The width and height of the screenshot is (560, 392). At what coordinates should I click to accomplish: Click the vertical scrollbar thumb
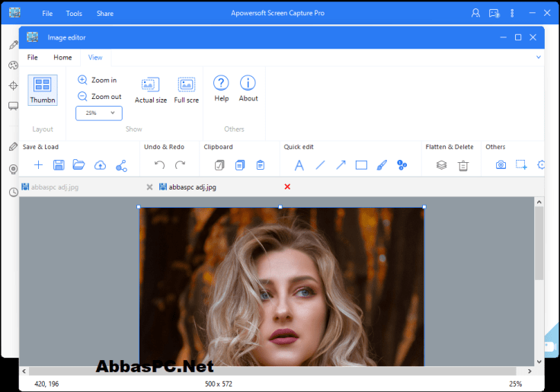[x=539, y=244]
